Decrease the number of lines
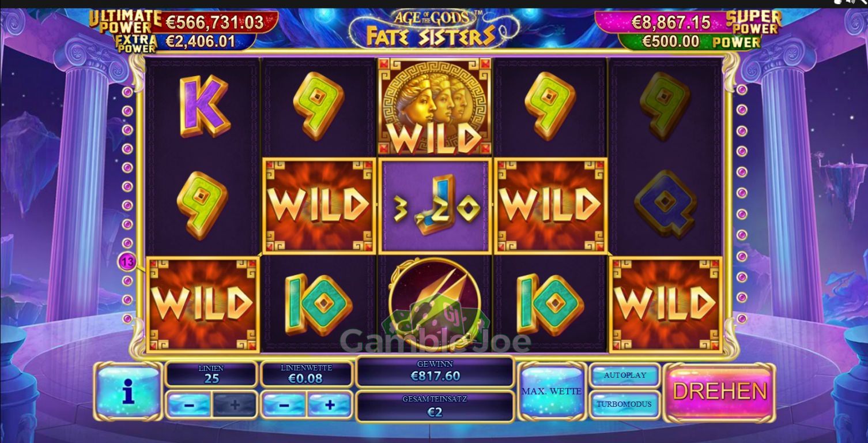868x443 pixels. 189,404
